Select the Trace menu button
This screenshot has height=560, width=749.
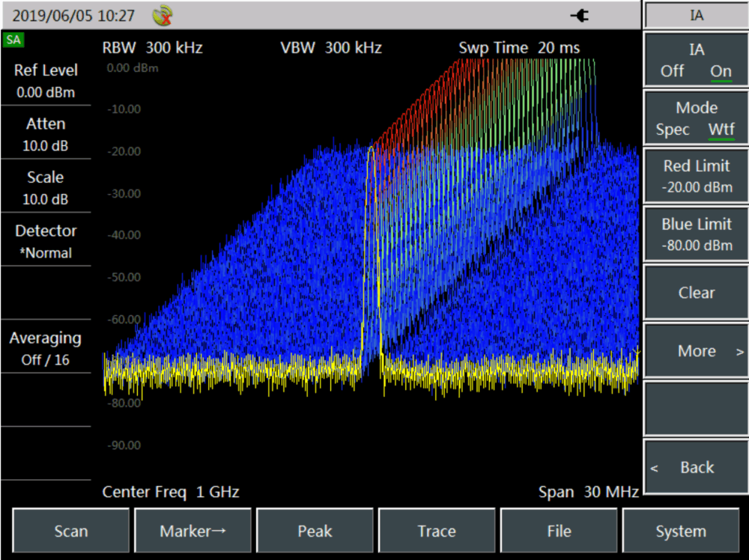437,532
